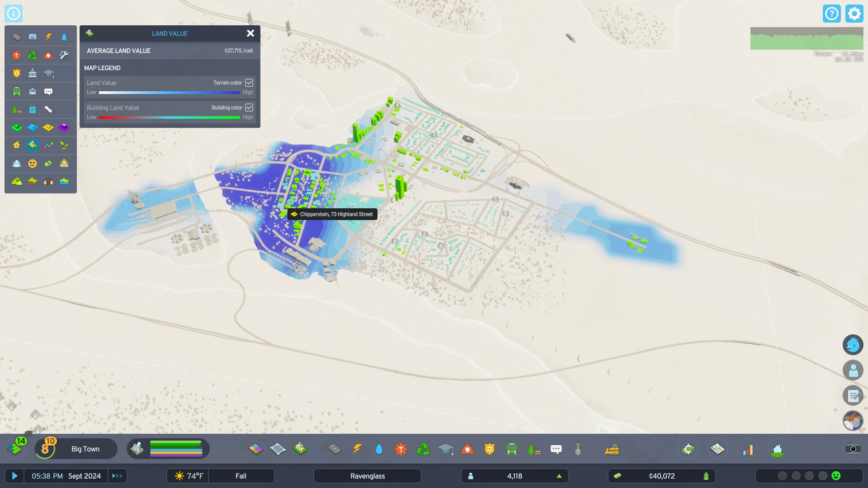
Task: Open the game settings gear
Action: (x=854, y=14)
